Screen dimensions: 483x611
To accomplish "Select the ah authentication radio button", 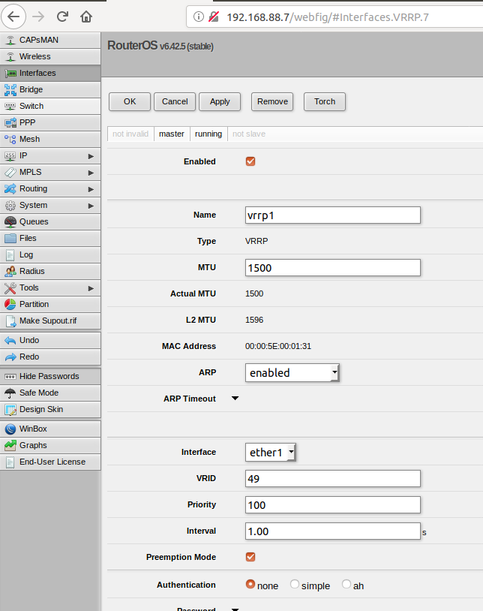I will (346, 584).
